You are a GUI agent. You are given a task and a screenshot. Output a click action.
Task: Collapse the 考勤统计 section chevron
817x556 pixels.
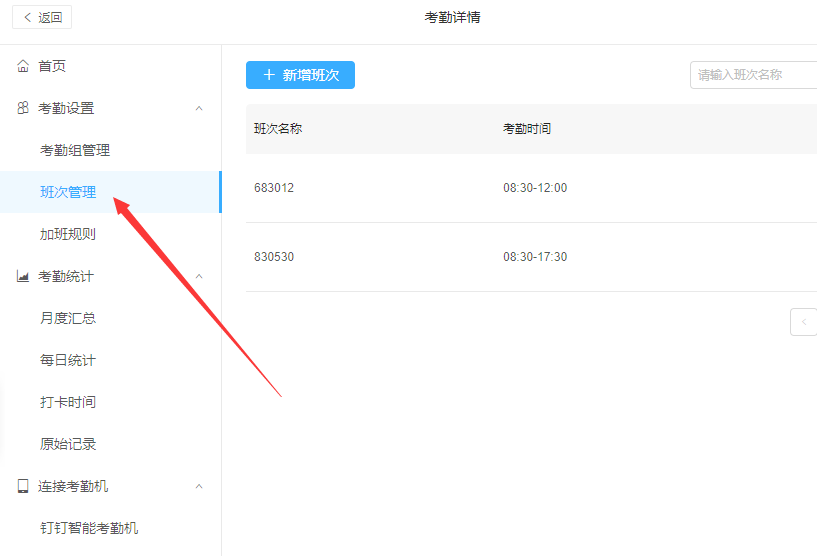click(199, 276)
